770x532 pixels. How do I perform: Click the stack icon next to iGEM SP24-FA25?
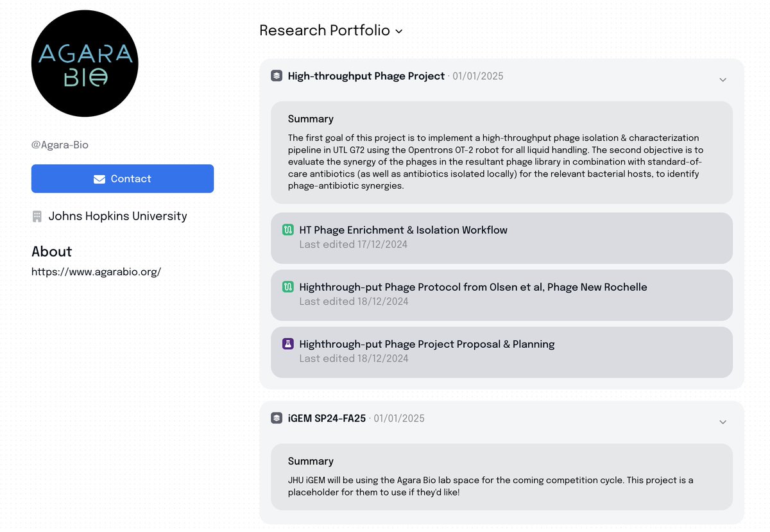point(277,418)
